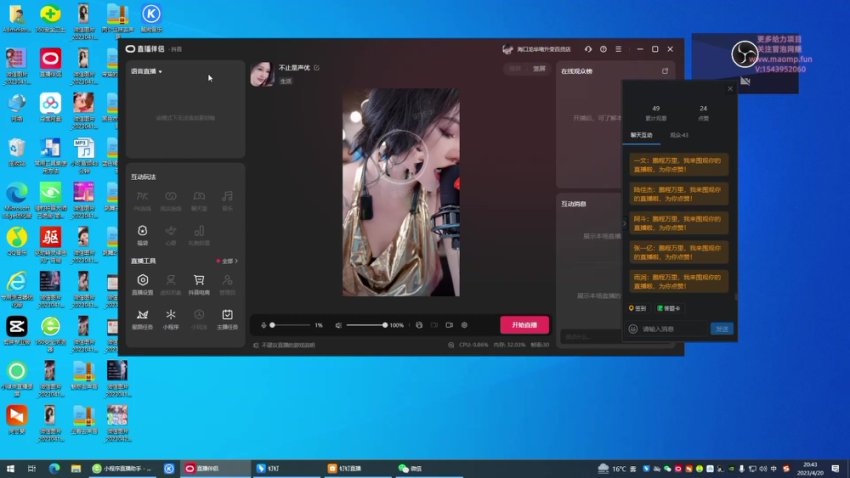Open the 星图任务 task icon
The image size is (850, 478).
143,318
